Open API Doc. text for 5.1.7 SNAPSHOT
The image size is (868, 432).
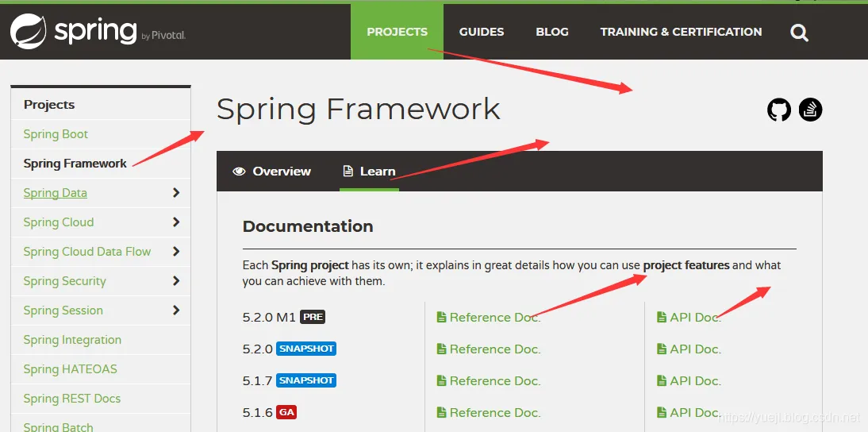pos(695,381)
